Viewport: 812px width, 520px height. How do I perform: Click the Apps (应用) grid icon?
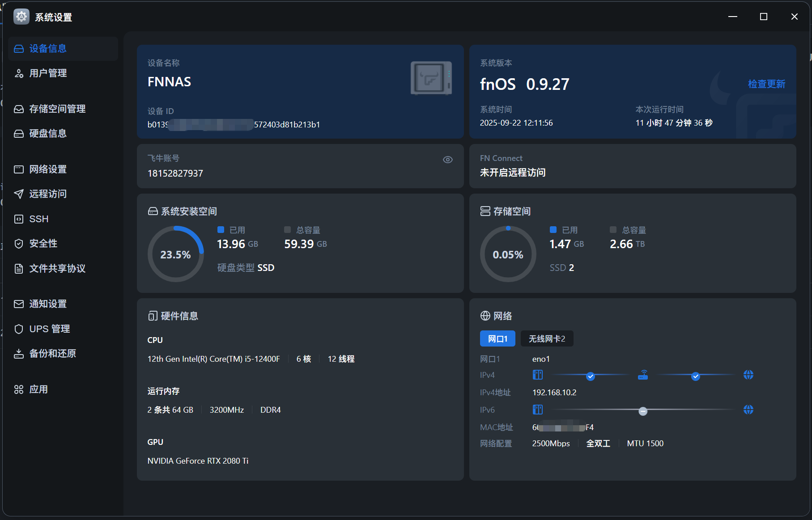click(19, 389)
